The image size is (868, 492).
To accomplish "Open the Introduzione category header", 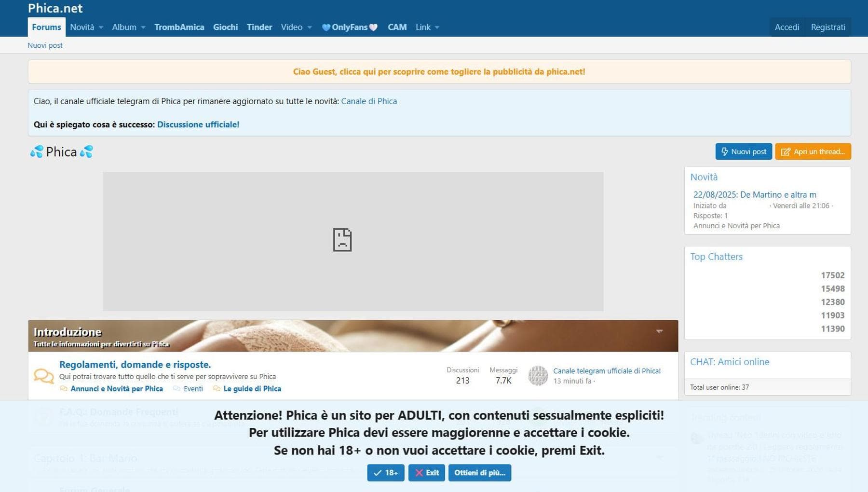I will pos(68,332).
